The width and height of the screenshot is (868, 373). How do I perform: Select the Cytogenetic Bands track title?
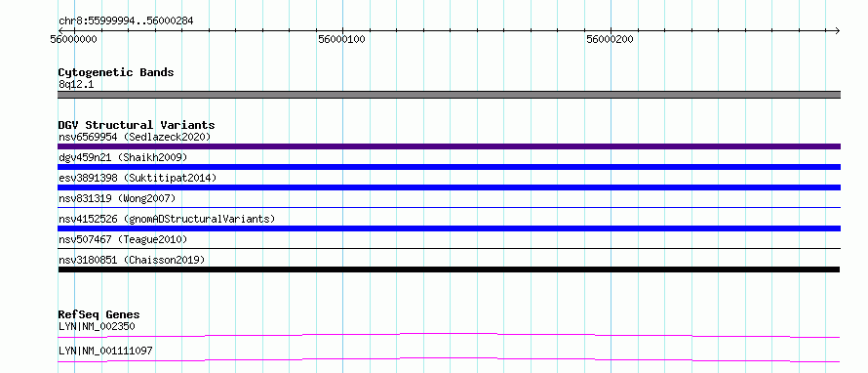(116, 72)
